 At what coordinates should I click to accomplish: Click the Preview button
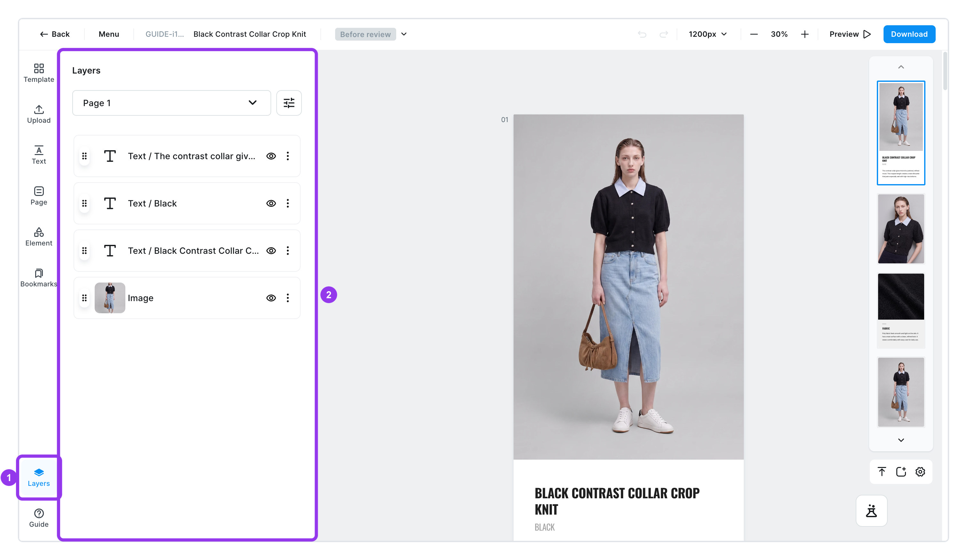pos(850,34)
